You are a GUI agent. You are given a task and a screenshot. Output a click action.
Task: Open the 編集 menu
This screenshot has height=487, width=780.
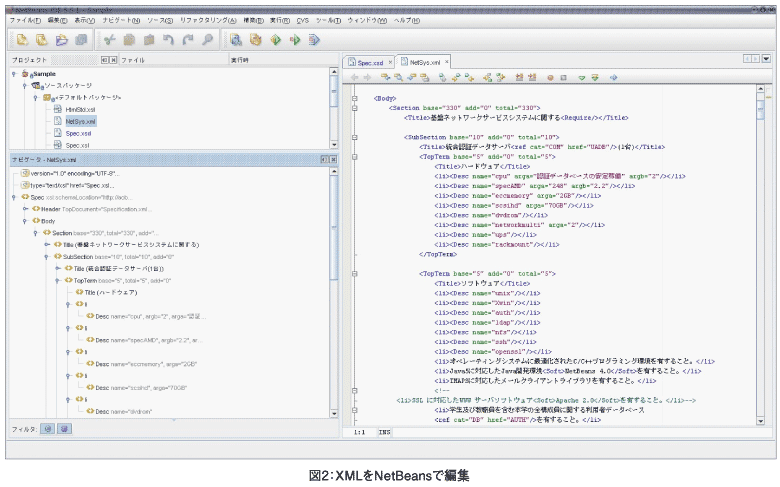point(57,20)
